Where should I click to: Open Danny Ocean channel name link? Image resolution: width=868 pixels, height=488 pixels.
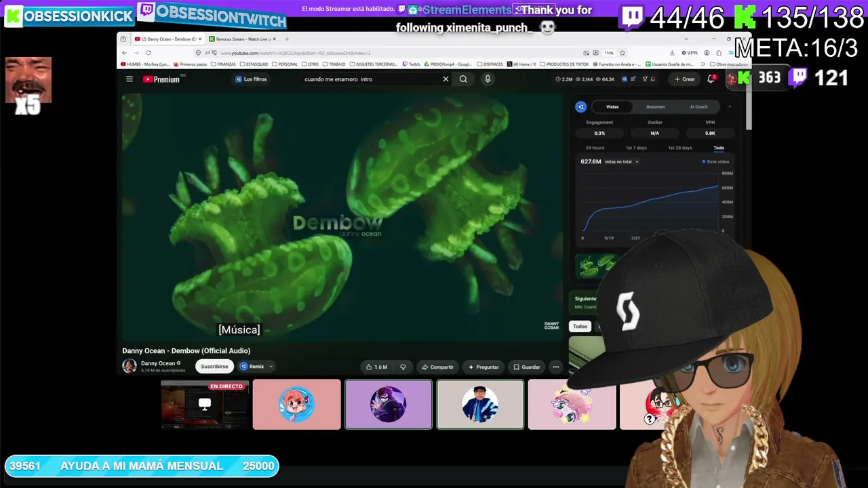click(x=158, y=363)
